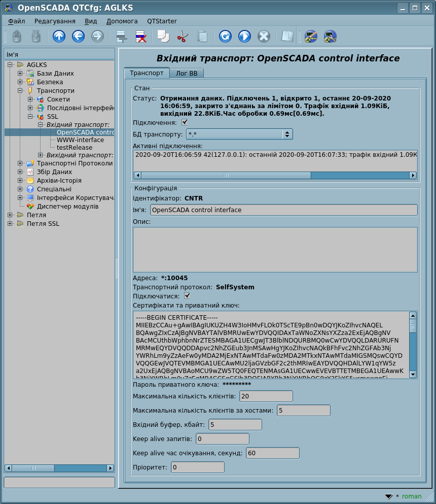Screen dimensions: 436x504
Task: Click the Copy item toolbar icon
Action: pos(163,37)
